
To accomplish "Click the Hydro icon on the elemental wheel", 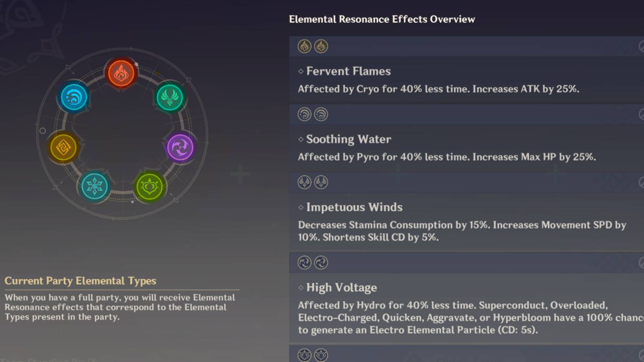I will (75, 98).
